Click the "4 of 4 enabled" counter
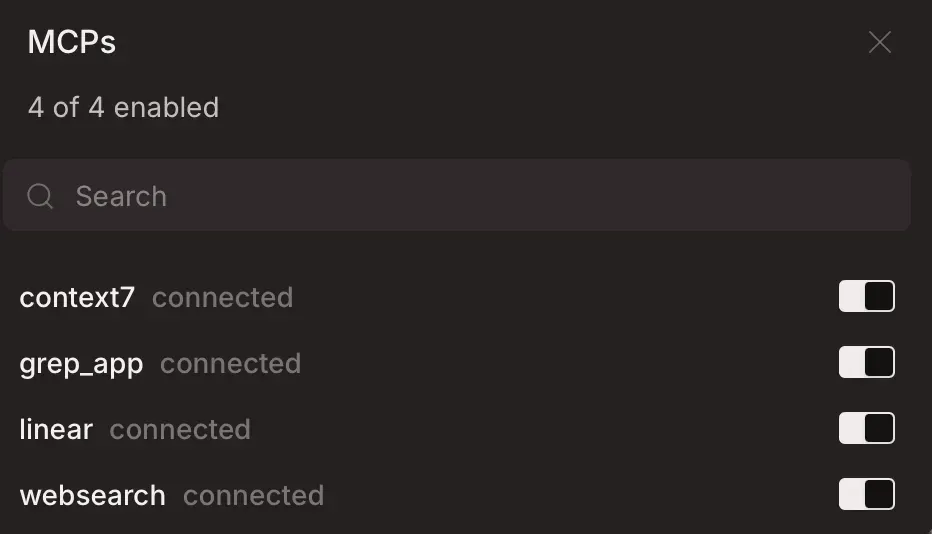 tap(123, 108)
